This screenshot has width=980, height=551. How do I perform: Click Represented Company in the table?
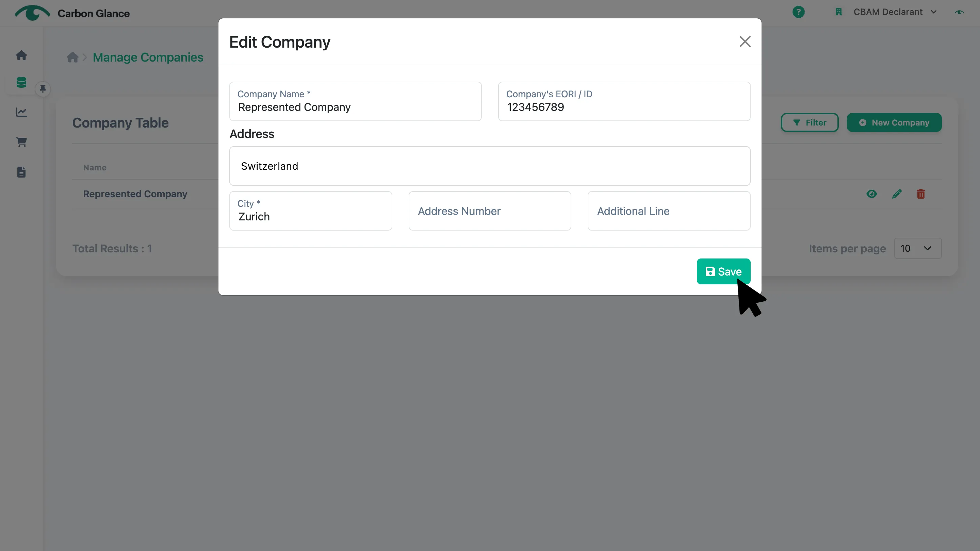click(135, 194)
